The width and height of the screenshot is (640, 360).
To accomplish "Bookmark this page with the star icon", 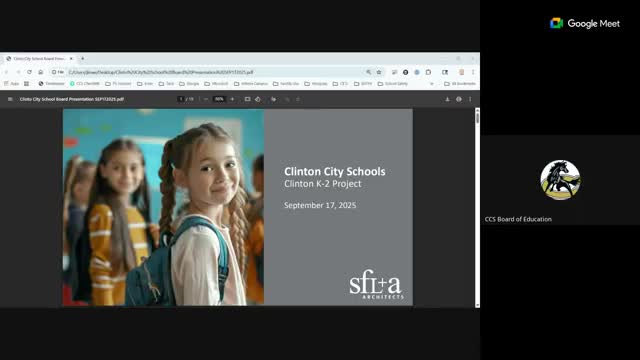I will [379, 72].
